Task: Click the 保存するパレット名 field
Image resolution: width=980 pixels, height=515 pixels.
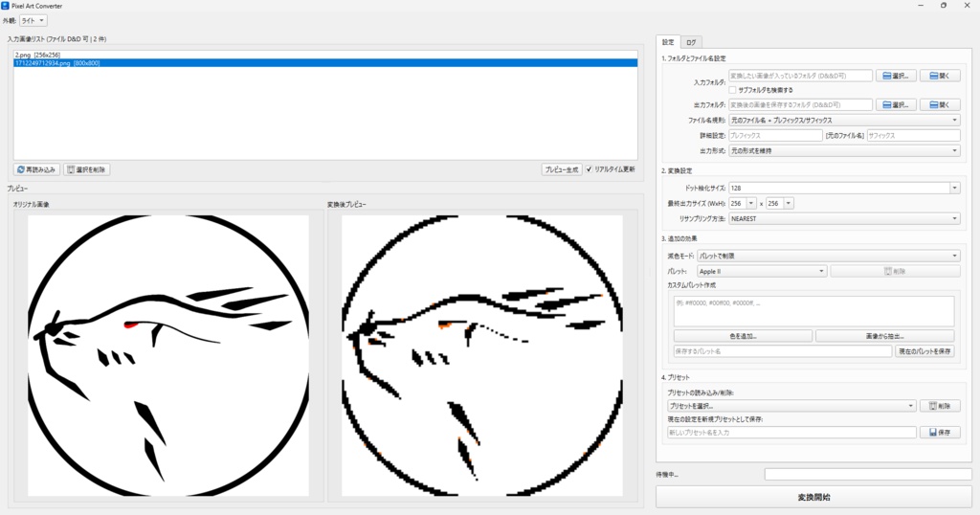Action: pos(783,351)
